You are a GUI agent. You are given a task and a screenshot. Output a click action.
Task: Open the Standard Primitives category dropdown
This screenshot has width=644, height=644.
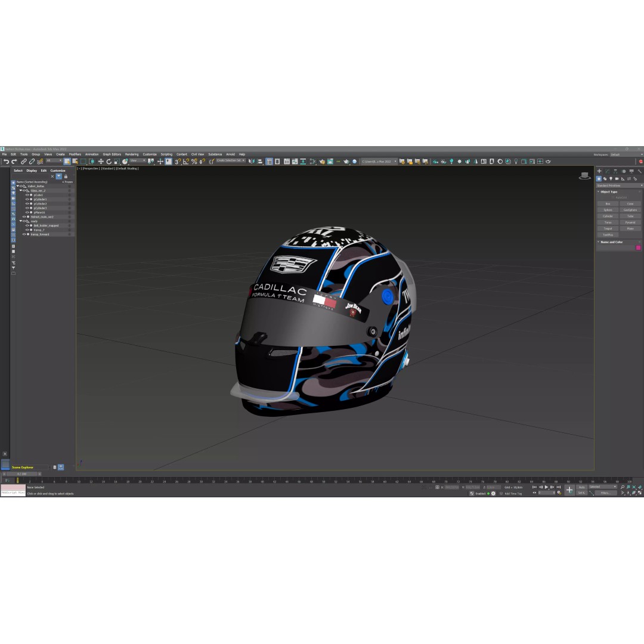click(x=620, y=185)
